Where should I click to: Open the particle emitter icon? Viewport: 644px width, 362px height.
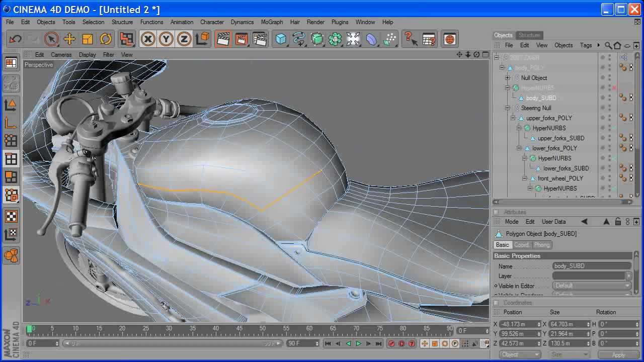pos(390,39)
